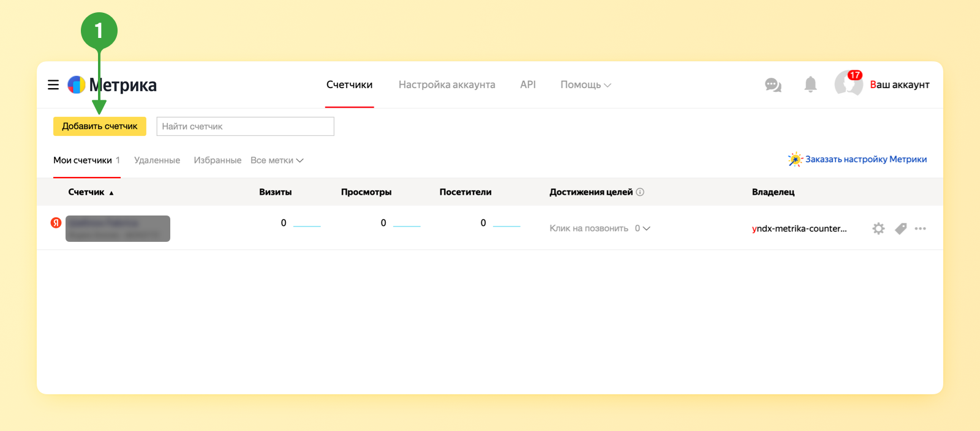The height and width of the screenshot is (431, 980).
Task: Open the hamburger menu icon
Action: (53, 85)
